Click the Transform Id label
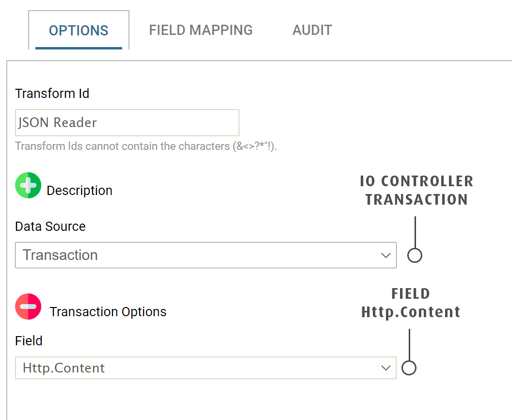The height and width of the screenshot is (420, 512). 52,94
